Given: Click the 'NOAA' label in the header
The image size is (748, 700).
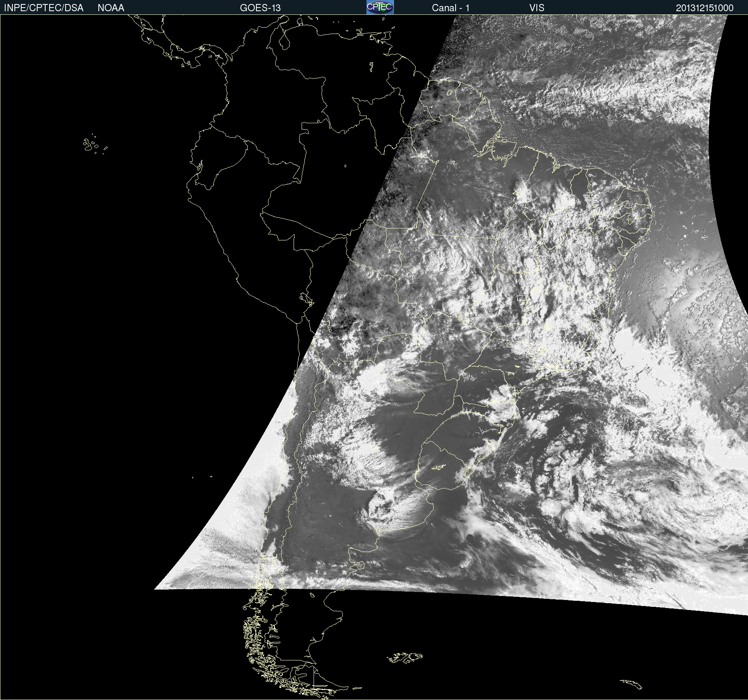Looking at the screenshot, I should 111,8.
